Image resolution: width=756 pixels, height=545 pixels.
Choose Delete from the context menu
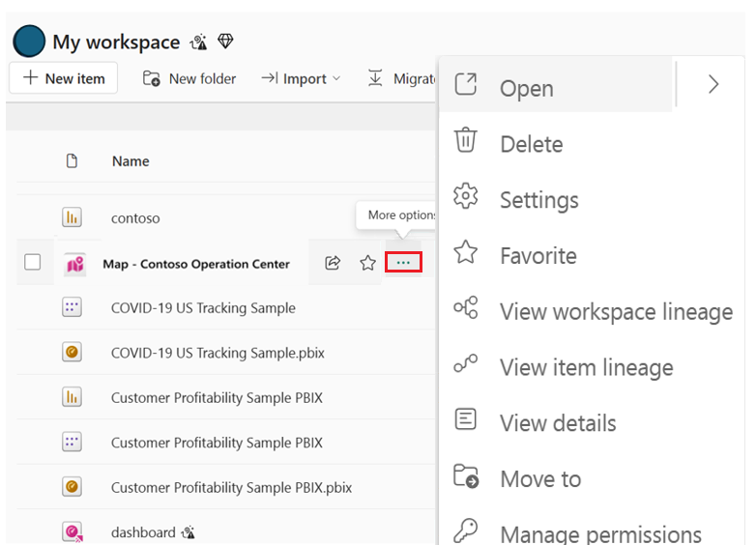pyautogui.click(x=531, y=144)
